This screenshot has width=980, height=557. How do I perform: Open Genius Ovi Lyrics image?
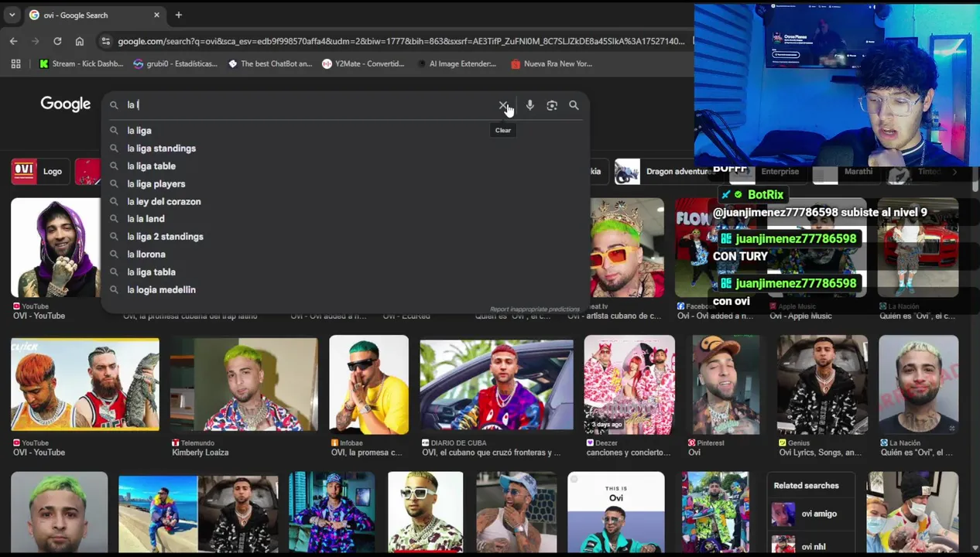[822, 384]
